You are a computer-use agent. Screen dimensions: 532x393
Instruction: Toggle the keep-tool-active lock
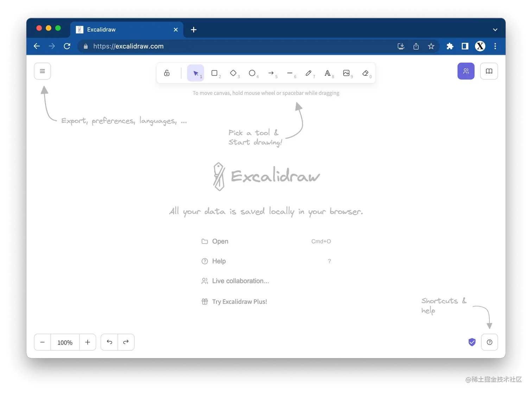167,73
